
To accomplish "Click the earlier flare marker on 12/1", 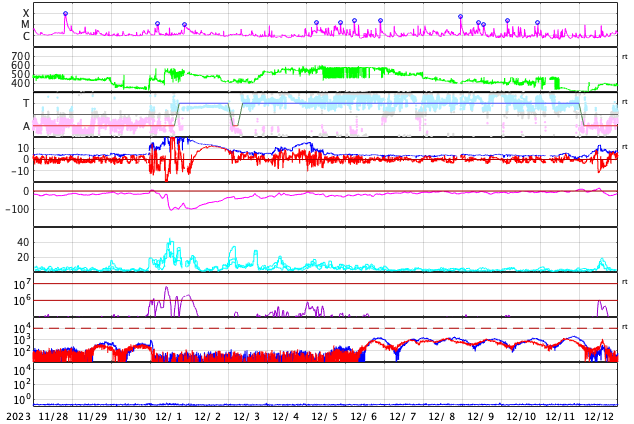I will (x=157, y=24).
